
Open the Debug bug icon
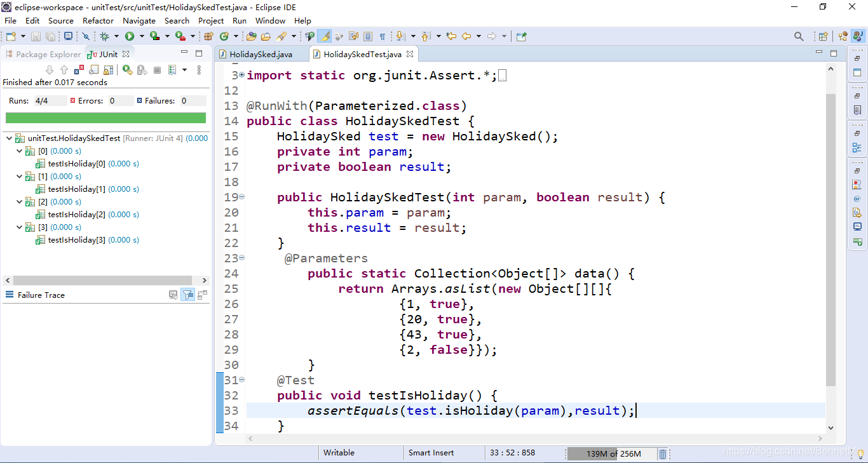(x=105, y=37)
